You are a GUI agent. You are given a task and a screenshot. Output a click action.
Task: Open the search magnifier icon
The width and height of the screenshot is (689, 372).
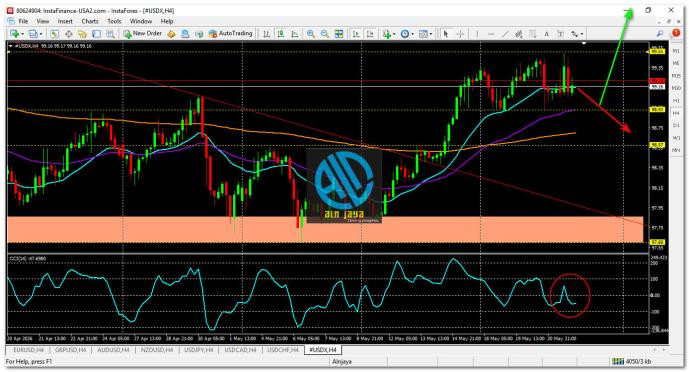click(660, 34)
